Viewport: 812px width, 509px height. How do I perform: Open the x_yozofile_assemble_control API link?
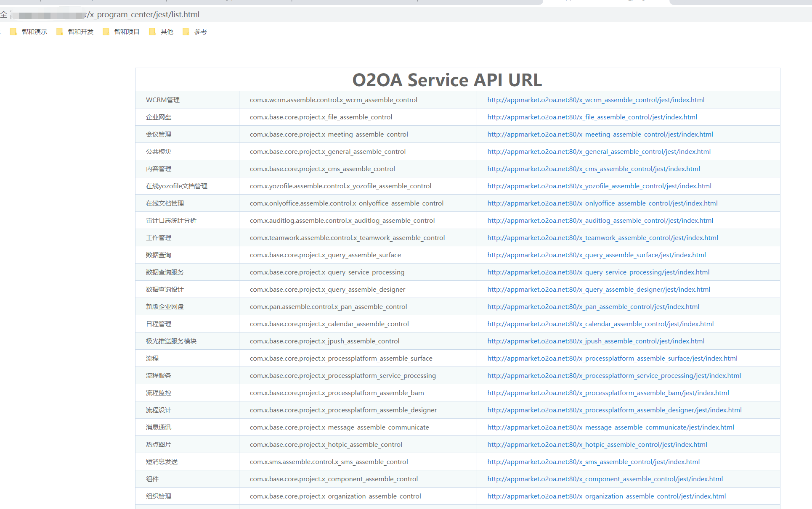point(599,186)
